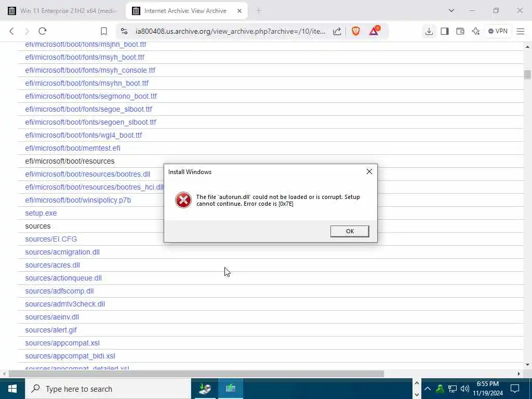The image size is (532, 399).
Task: Open the sources/appcompat_bidi.xsl link
Action: [70, 356]
